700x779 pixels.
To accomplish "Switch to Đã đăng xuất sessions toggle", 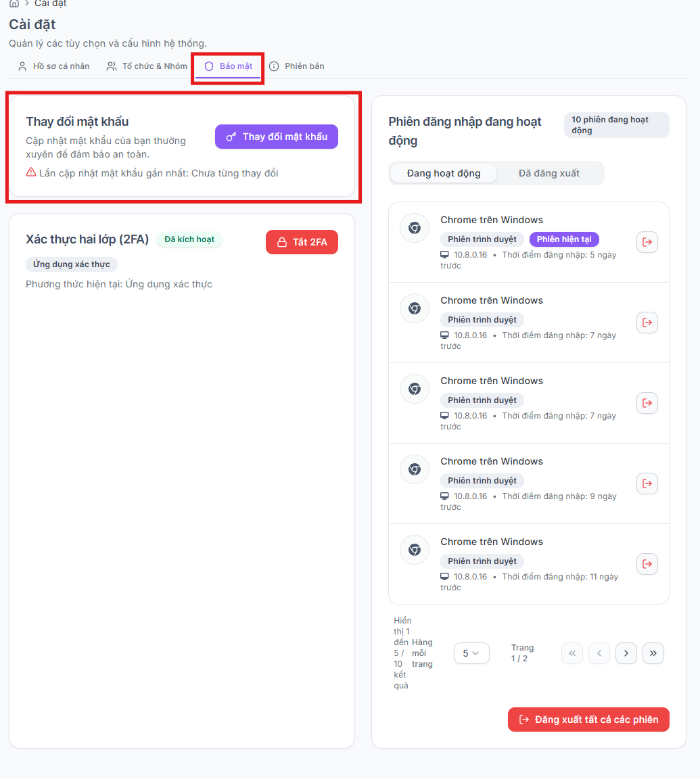I will [x=549, y=173].
